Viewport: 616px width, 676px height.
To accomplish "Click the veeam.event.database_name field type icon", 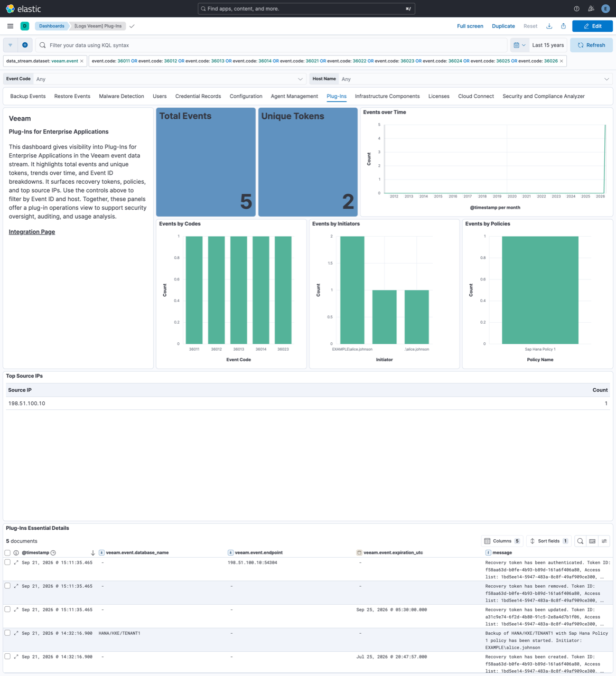I will coord(101,553).
